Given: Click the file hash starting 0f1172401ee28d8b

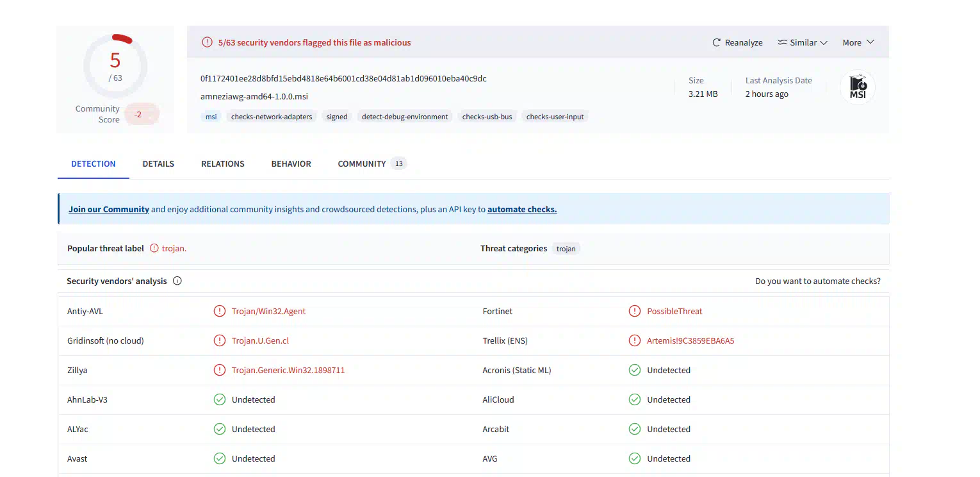Looking at the screenshot, I should click(343, 78).
